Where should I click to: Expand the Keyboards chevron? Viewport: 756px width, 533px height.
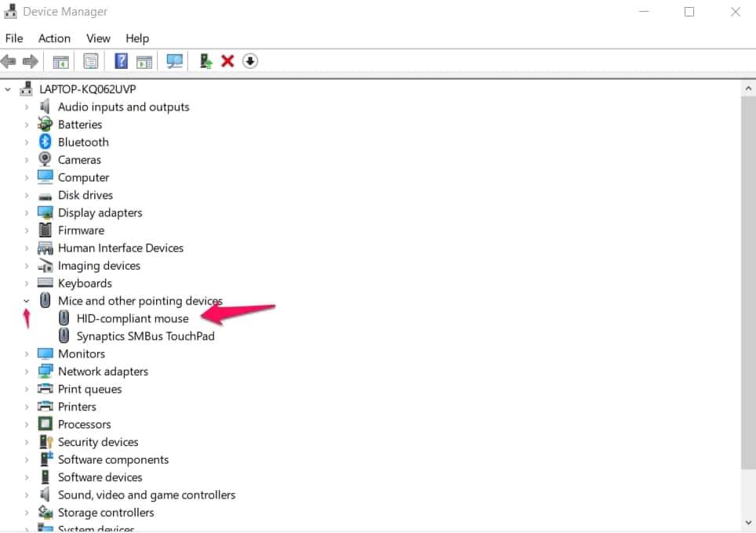pyautogui.click(x=27, y=284)
